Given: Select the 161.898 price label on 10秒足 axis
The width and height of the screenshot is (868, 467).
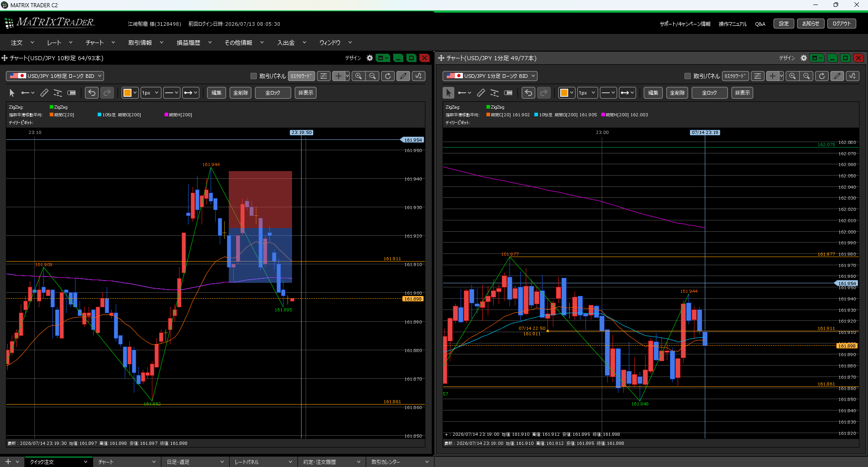Looking at the screenshot, I should [413, 299].
